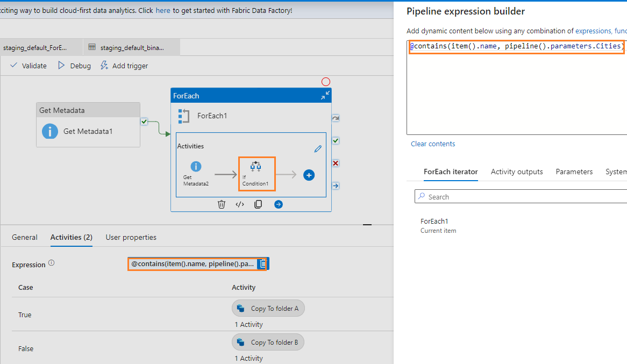Click Clear contents link

tap(433, 144)
